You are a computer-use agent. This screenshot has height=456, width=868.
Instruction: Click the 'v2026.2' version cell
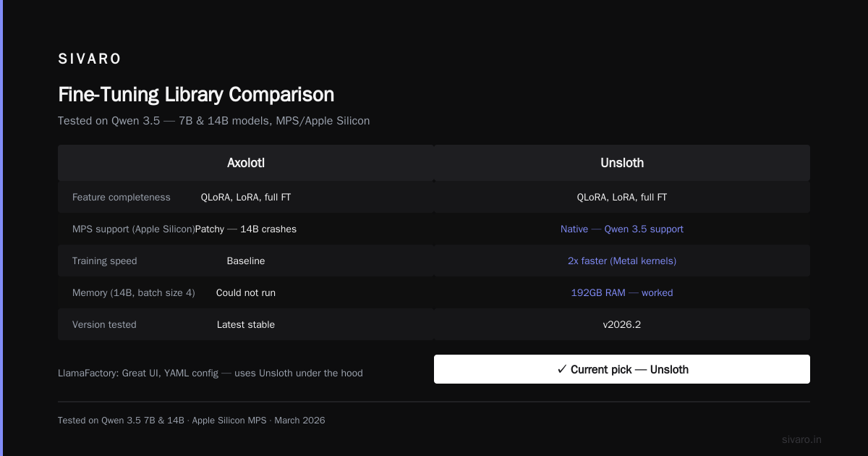point(622,324)
